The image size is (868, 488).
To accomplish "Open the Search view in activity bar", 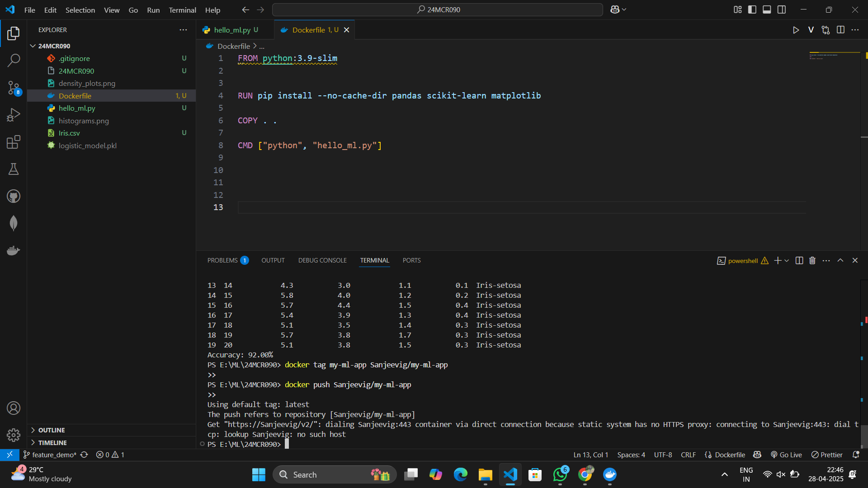I will coord(14,60).
